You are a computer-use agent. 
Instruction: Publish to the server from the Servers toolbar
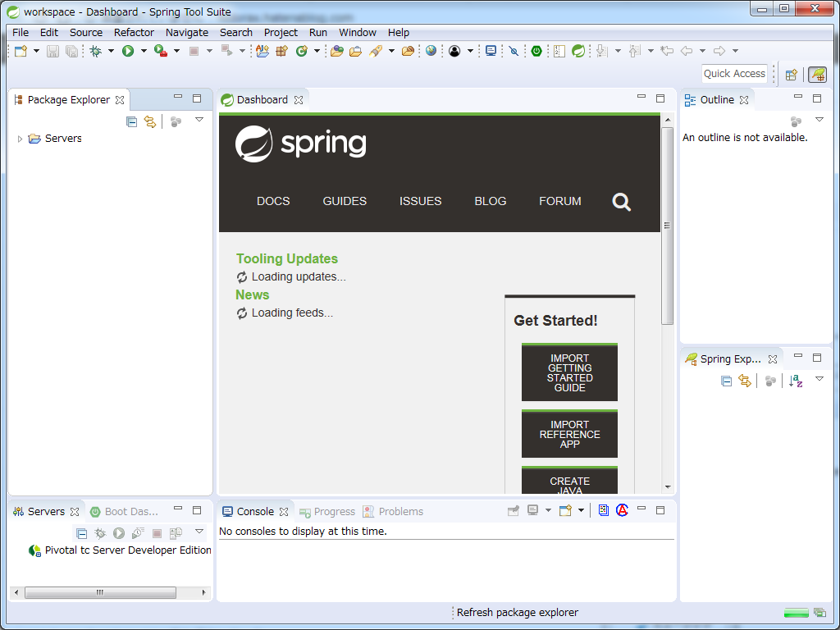pos(176,532)
